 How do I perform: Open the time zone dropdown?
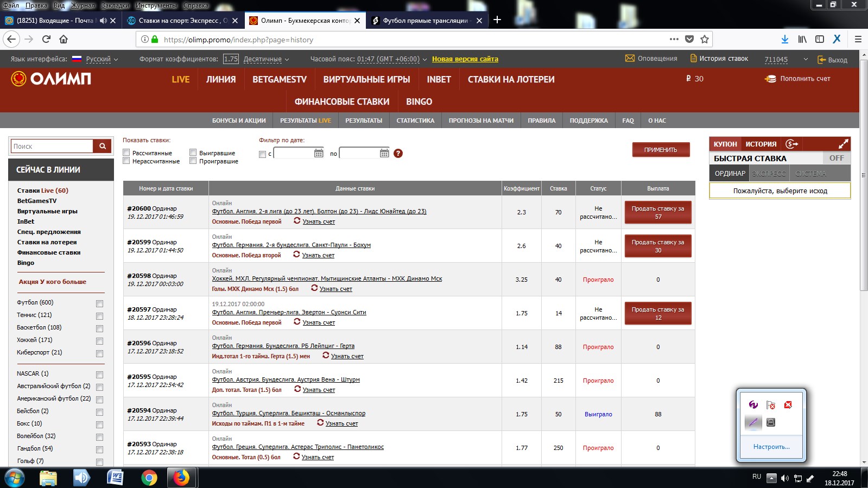pos(392,59)
